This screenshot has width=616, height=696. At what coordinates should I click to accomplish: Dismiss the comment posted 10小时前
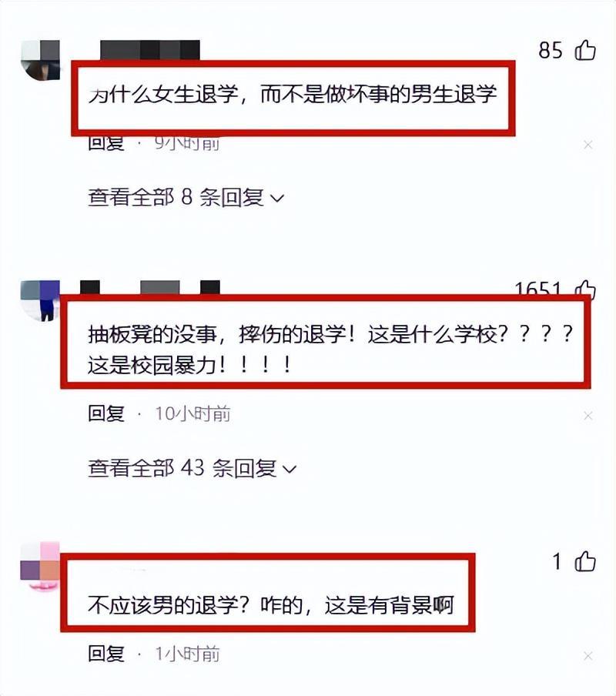588,416
